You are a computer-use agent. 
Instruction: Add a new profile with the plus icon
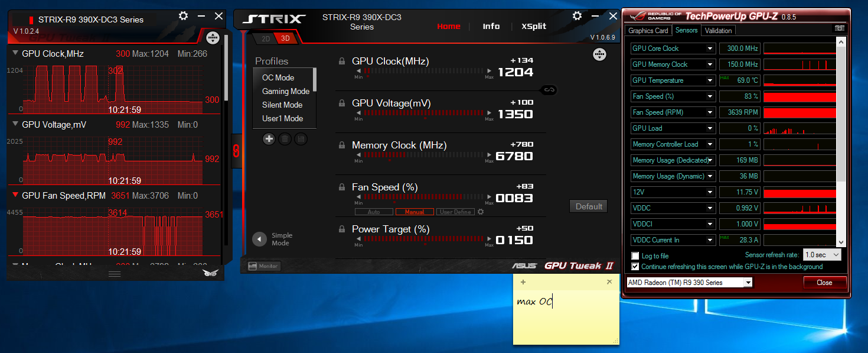pyautogui.click(x=269, y=138)
